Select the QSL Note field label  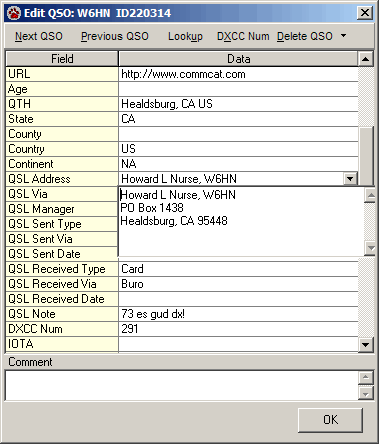(x=62, y=314)
